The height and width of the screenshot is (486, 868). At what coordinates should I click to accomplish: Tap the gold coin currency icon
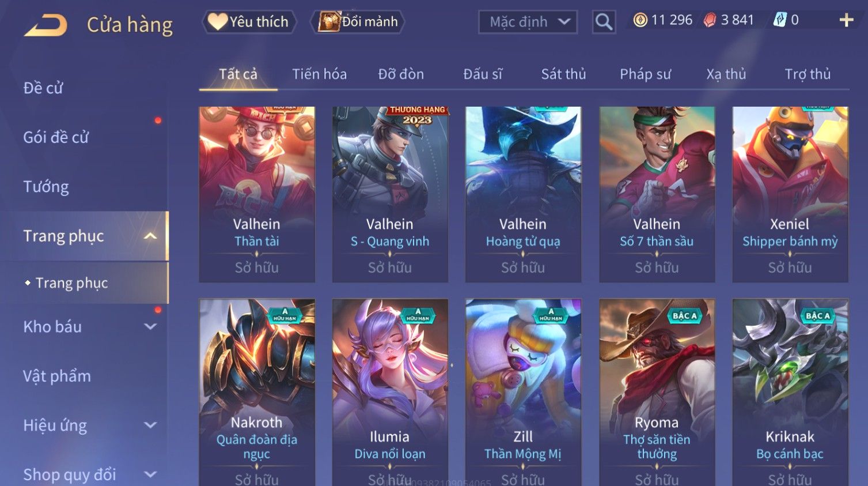[640, 20]
